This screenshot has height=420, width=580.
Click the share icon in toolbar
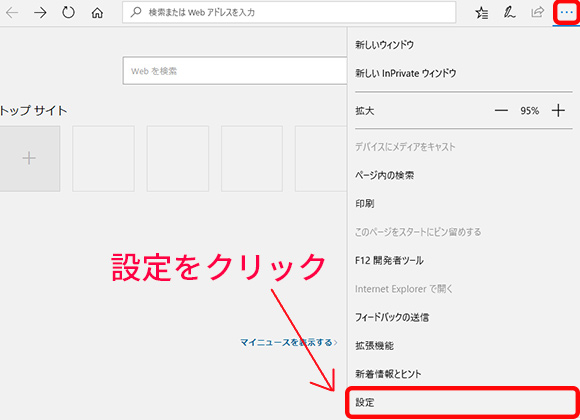[x=537, y=13]
